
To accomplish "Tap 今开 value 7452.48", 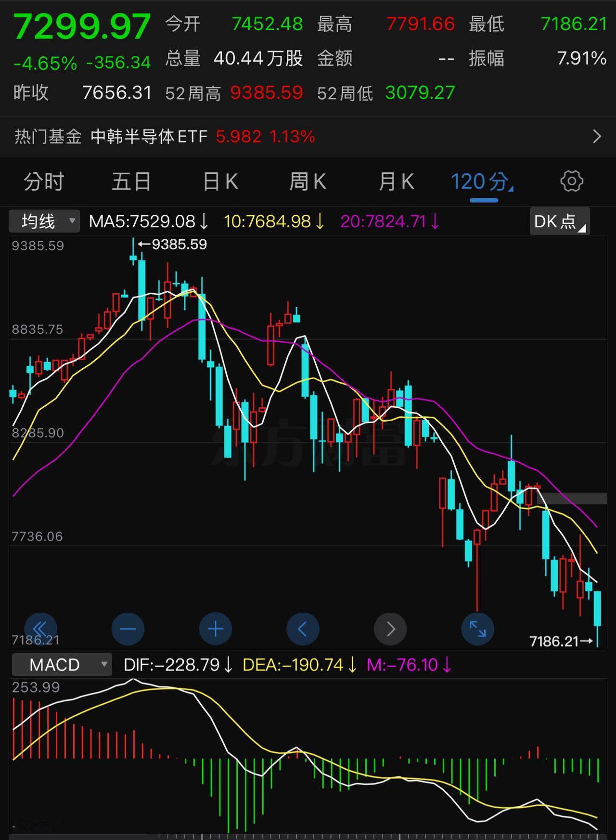I will pyautogui.click(x=268, y=24).
